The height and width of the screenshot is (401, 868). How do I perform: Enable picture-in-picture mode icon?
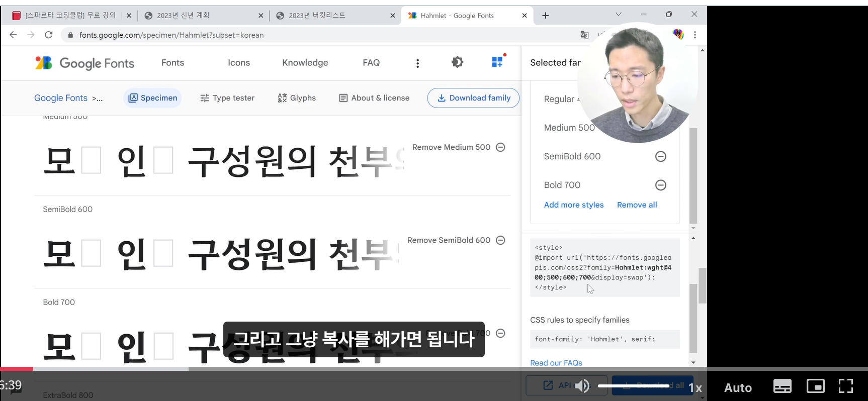(815, 386)
